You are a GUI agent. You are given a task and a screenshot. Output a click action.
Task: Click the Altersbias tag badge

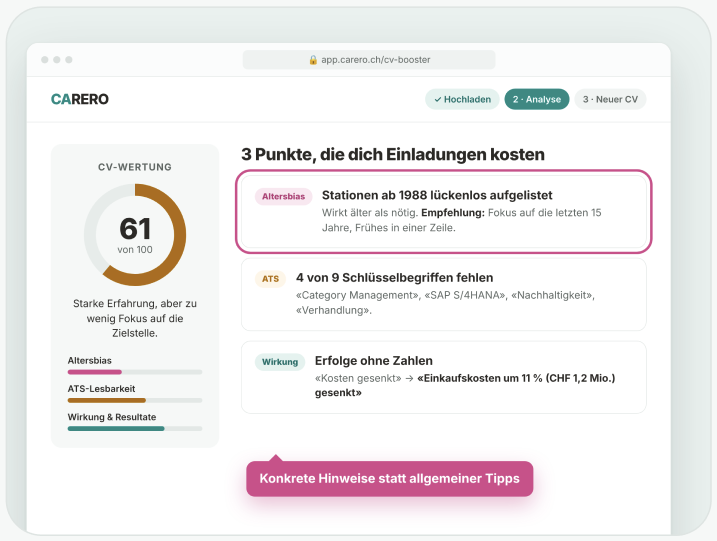point(284,196)
